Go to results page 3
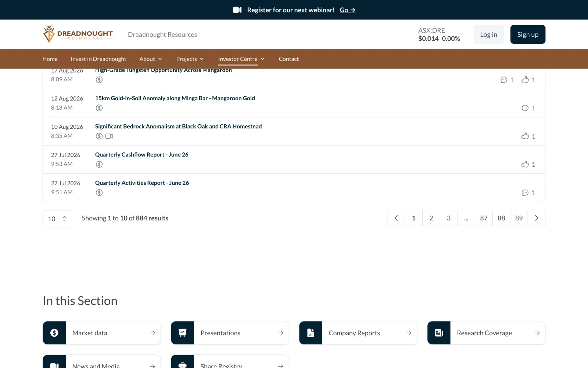This screenshot has width=588, height=368. pyautogui.click(x=449, y=218)
